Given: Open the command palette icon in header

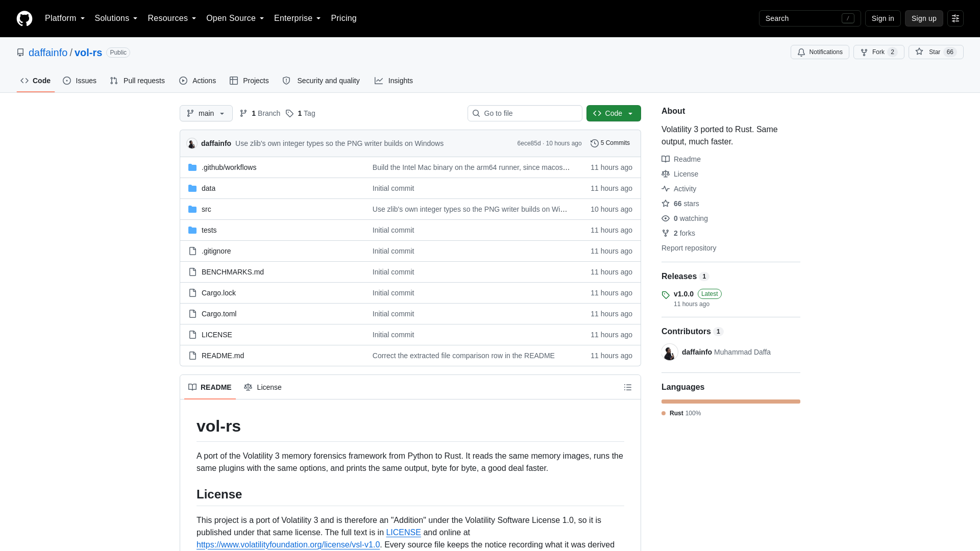Looking at the screenshot, I should [x=955, y=18].
